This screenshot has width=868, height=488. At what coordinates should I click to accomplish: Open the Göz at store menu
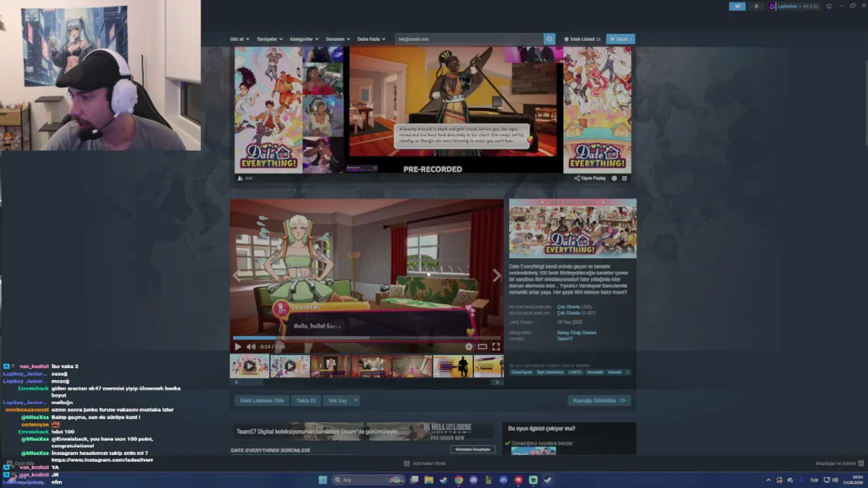(239, 39)
